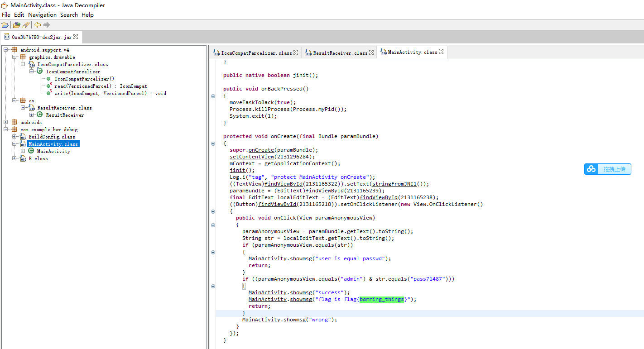Open the Navigation menu
Image resolution: width=644 pixels, height=349 pixels.
(43, 15)
